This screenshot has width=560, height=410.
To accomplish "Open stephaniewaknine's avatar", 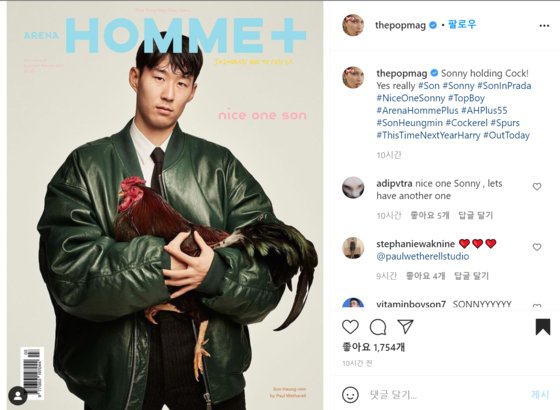I will (x=353, y=248).
